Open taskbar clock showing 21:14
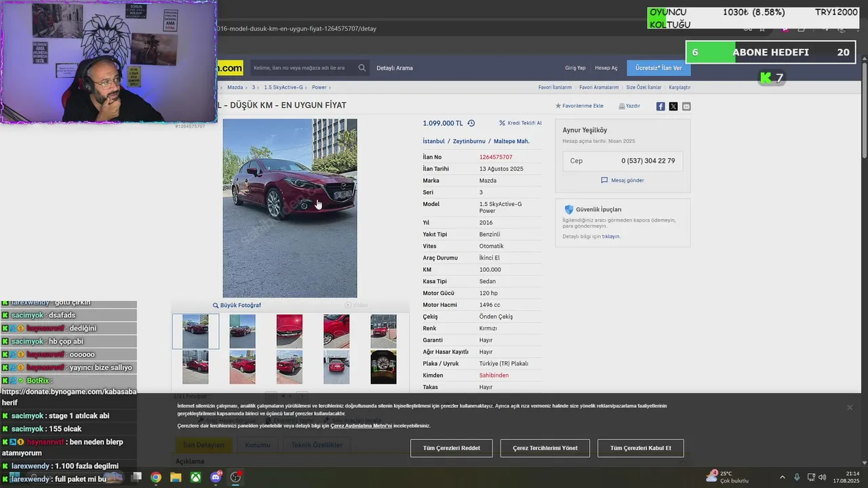This screenshot has height=488, width=868. tap(847, 477)
